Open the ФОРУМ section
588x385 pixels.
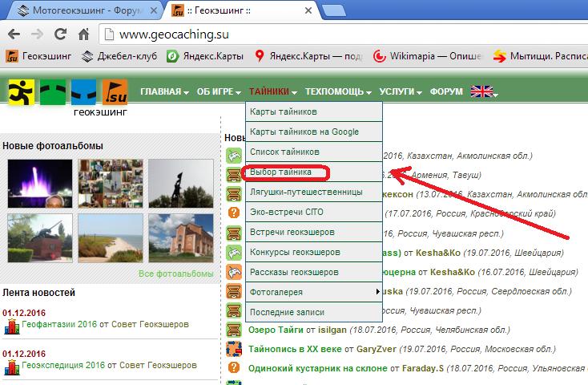446,91
